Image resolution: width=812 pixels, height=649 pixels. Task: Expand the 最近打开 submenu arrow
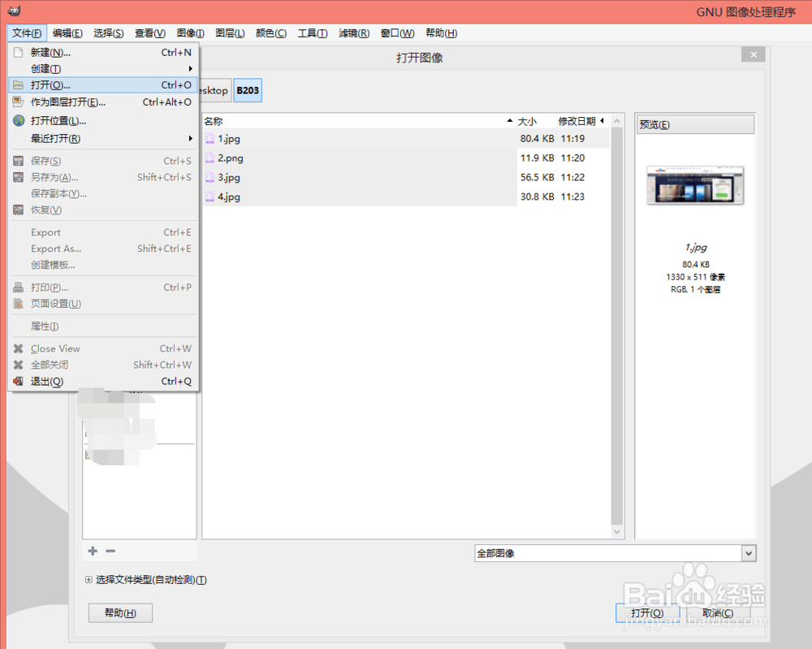coord(191,138)
